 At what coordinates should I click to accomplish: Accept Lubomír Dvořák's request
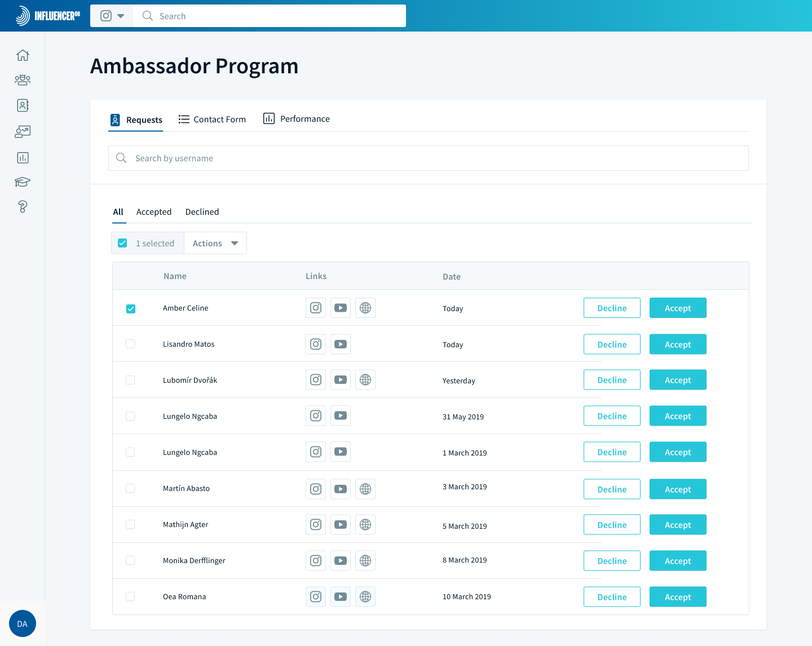[x=678, y=380]
